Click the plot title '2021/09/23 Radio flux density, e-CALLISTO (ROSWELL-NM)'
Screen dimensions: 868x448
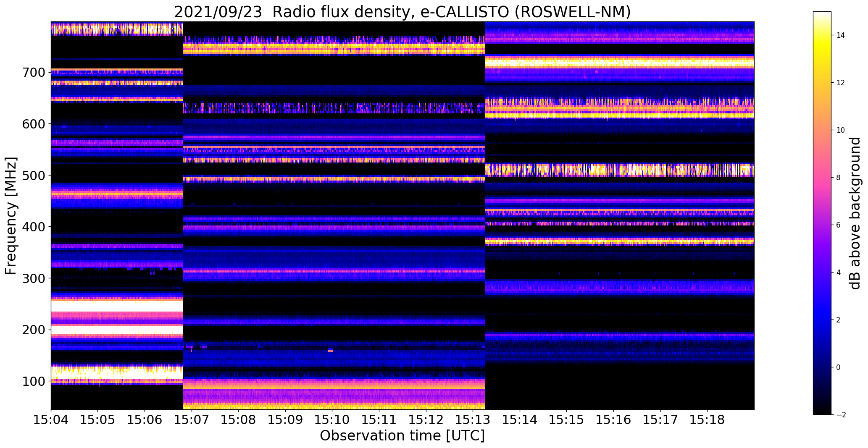[x=402, y=12]
